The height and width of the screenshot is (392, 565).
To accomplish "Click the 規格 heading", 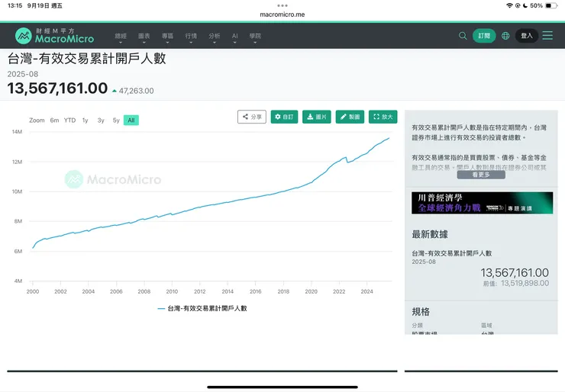I will point(421,312).
